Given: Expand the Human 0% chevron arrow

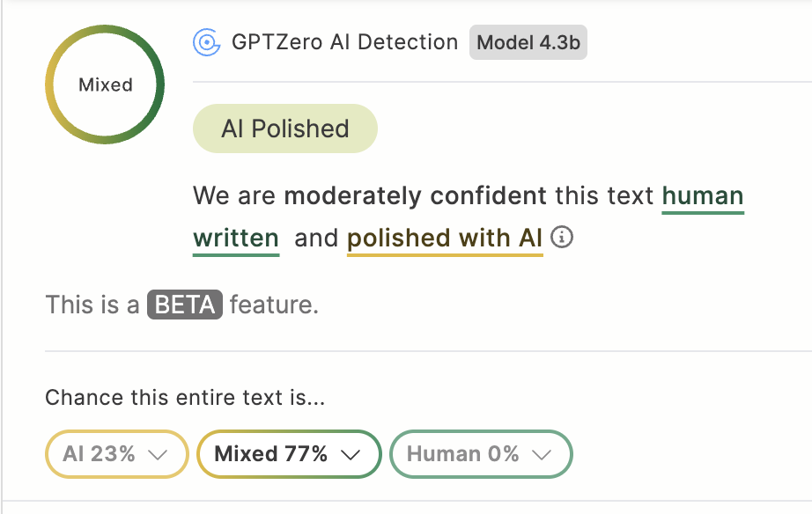Looking at the screenshot, I should coord(542,454).
